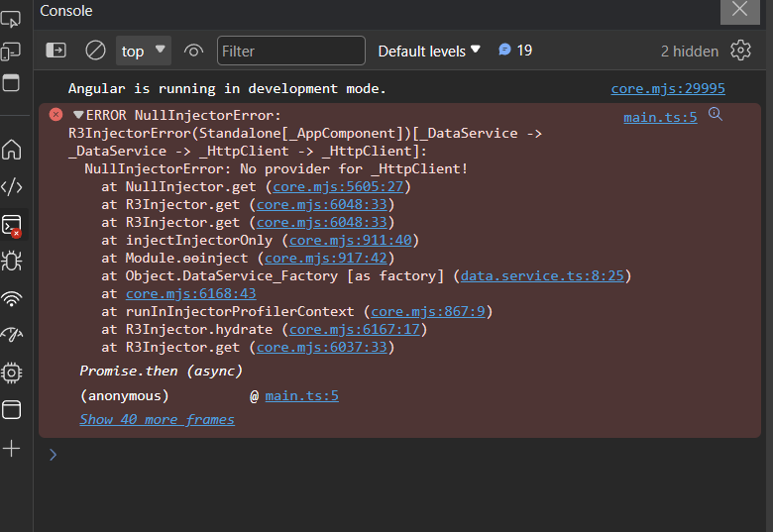Image resolution: width=773 pixels, height=532 pixels.
Task: Select the '(anonymous)' frame text
Action: 124,396
